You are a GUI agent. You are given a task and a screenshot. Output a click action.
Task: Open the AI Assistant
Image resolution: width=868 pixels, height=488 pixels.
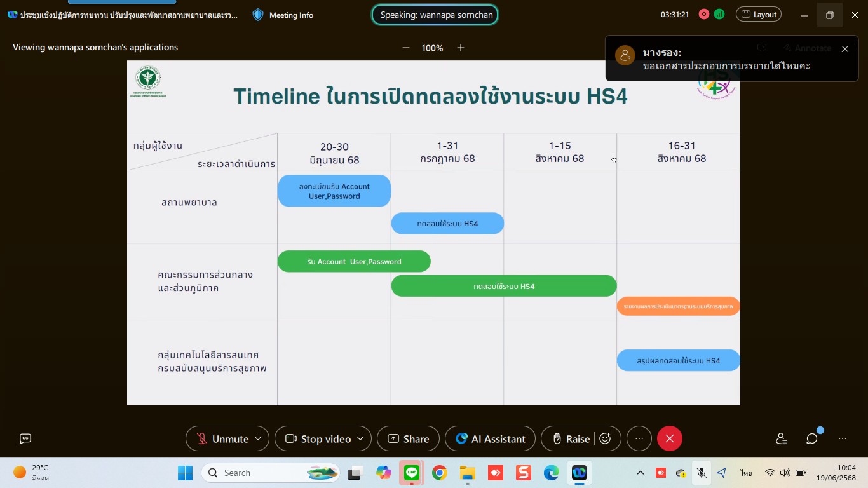tap(490, 438)
